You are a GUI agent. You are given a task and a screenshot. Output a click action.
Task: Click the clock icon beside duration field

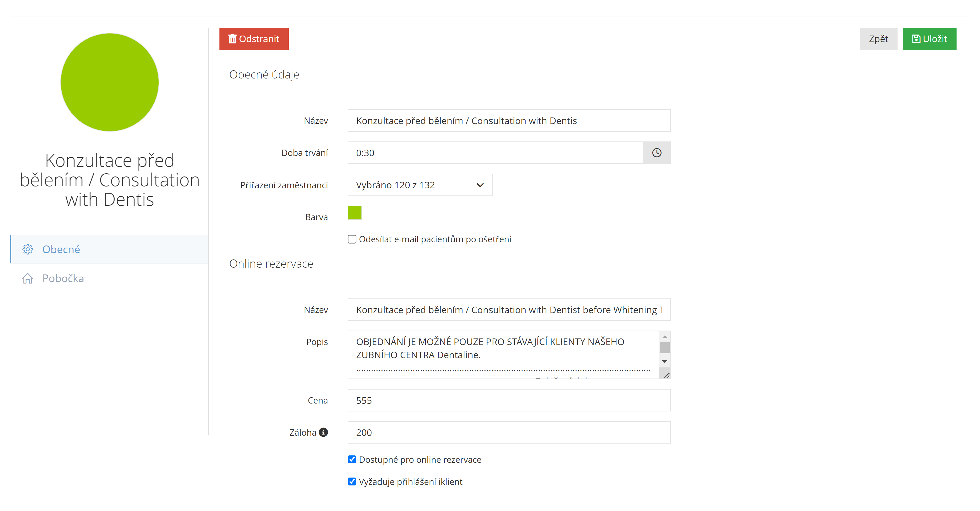657,153
